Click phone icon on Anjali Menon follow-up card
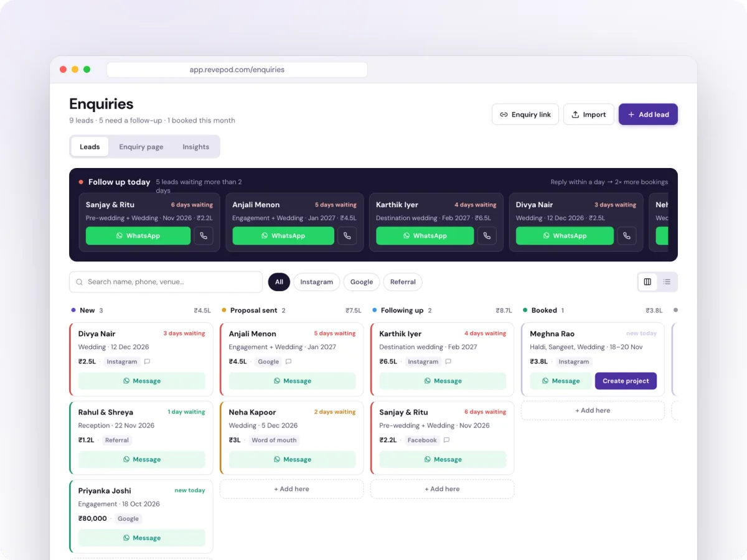This screenshot has height=560, width=747. tap(347, 236)
